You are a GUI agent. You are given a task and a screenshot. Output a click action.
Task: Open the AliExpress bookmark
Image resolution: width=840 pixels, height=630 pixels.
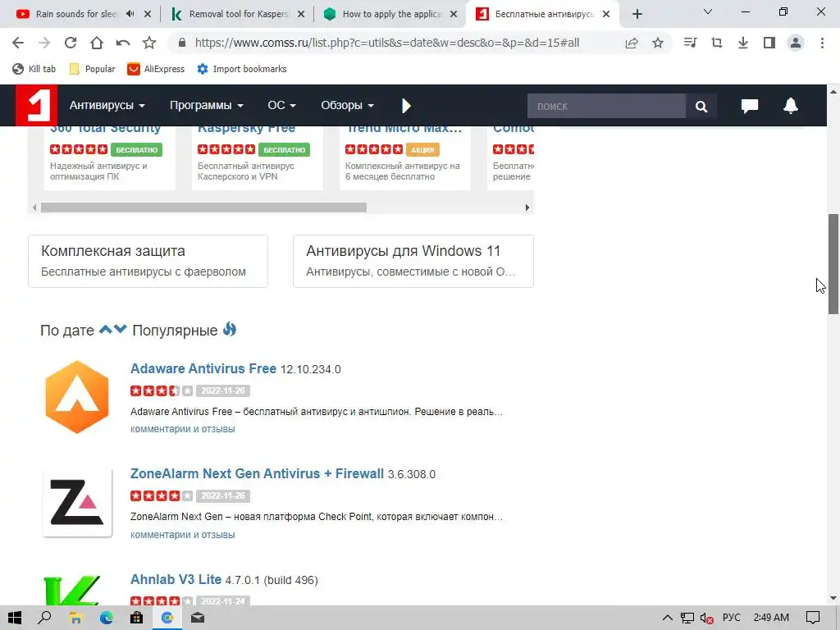point(156,69)
